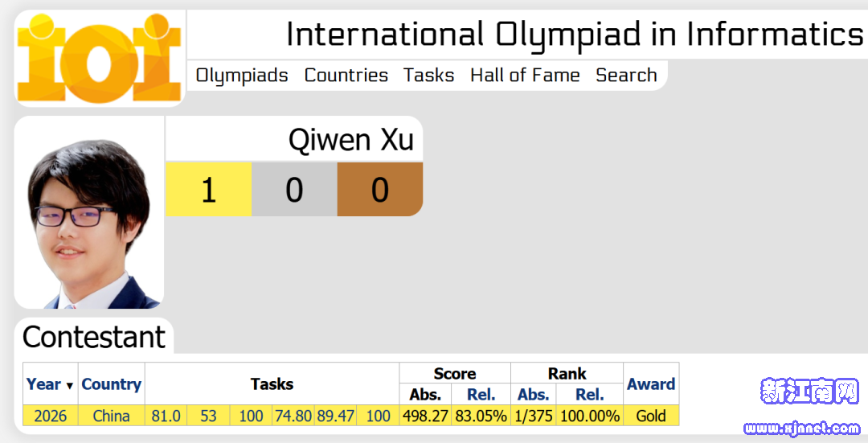Screen dimensions: 868x443
Task: Sort by relative Score header
Action: point(481,394)
